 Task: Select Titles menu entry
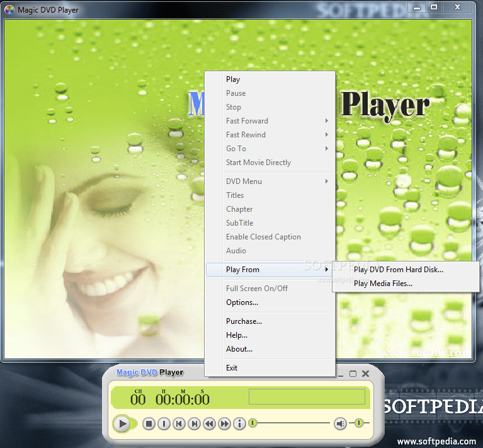(x=270, y=195)
